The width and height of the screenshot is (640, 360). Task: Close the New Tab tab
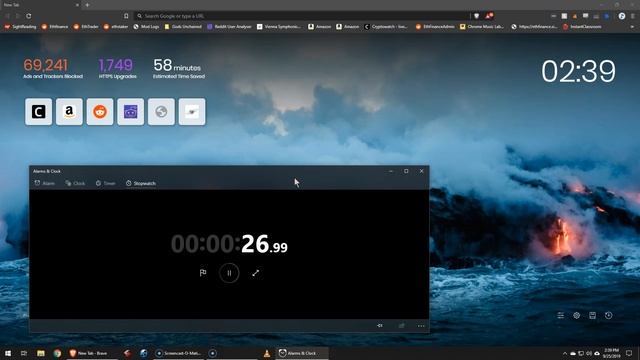point(78,5)
